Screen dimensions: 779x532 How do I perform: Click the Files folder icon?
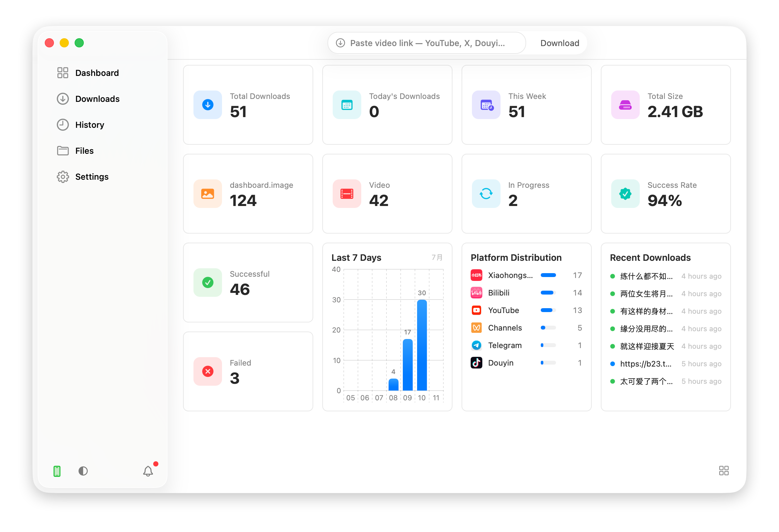coord(63,151)
